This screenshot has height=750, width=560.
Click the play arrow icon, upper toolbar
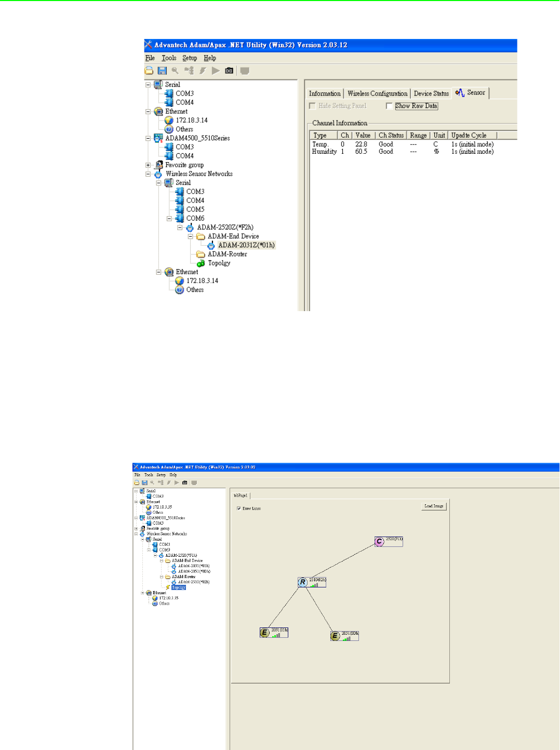coord(216,71)
